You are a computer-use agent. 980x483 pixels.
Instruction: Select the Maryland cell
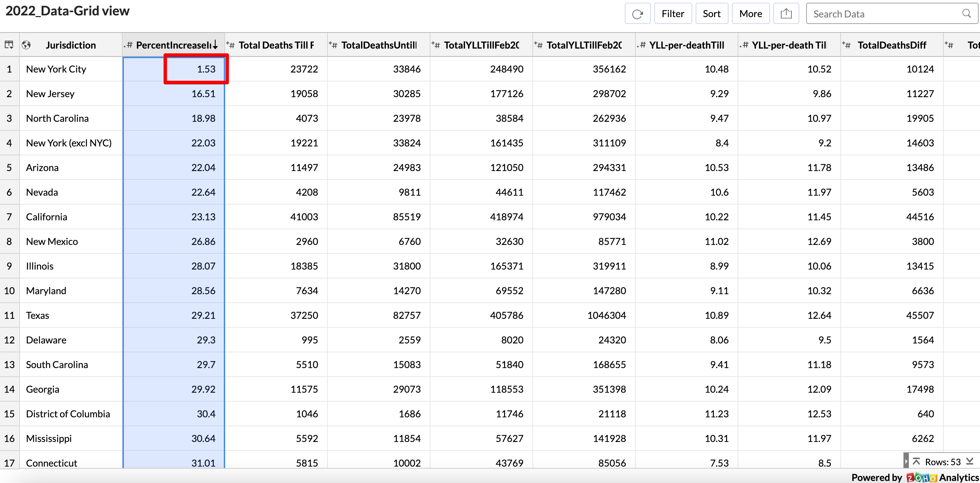pyautogui.click(x=71, y=290)
